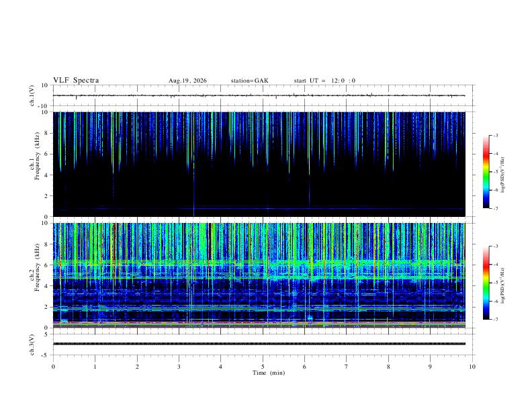The height and width of the screenshot is (411, 532).
Task: Click the upper PSD color scale bar
Action: (x=486, y=172)
